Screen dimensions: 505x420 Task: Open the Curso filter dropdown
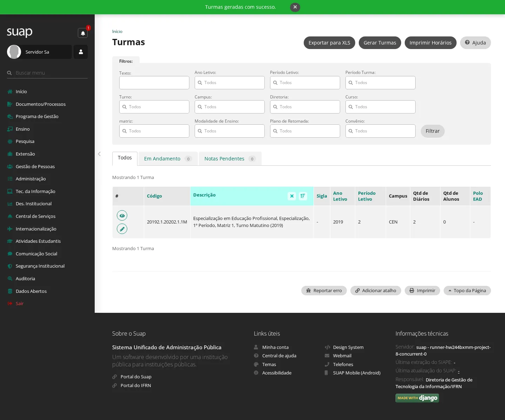(381, 107)
